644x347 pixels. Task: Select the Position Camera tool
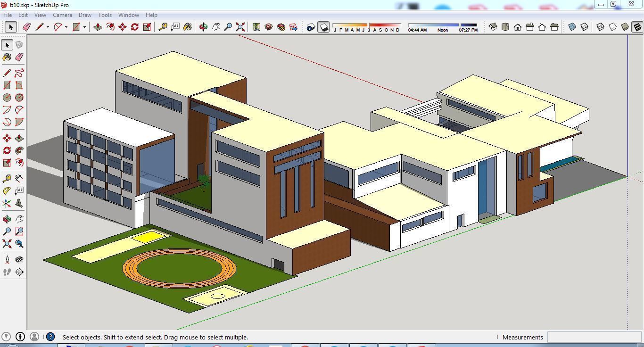[x=7, y=260]
